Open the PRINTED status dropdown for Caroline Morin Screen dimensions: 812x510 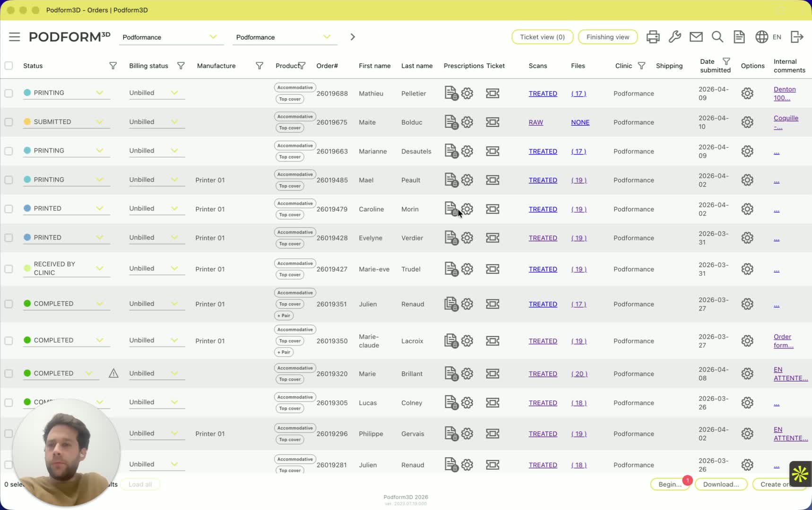[67, 208]
